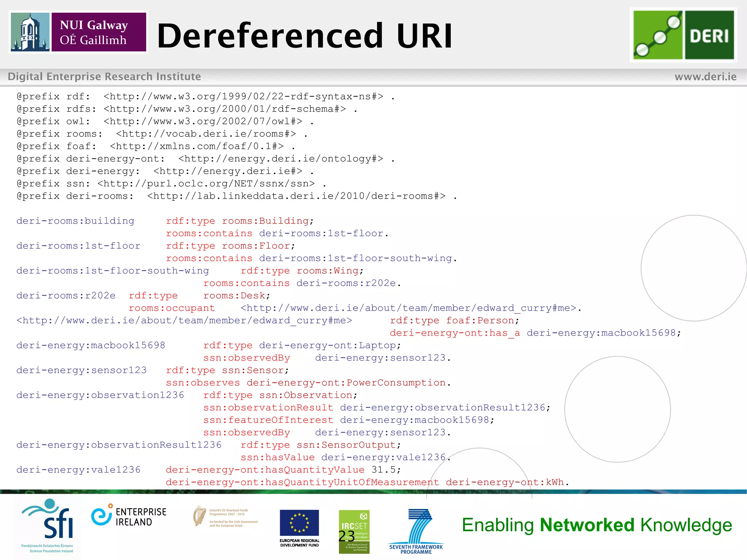Select the object ssn:Observation
Viewport: 747px width, 560px height.
pyautogui.click(x=306, y=395)
